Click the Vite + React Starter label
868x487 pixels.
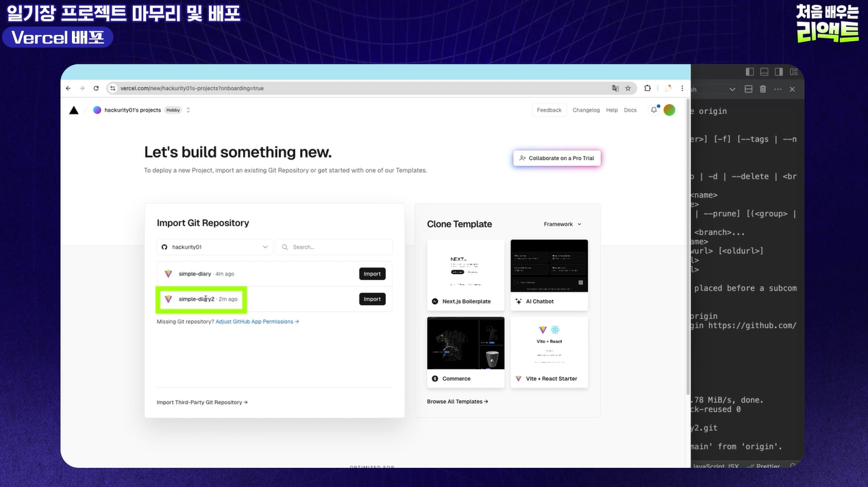coord(551,379)
